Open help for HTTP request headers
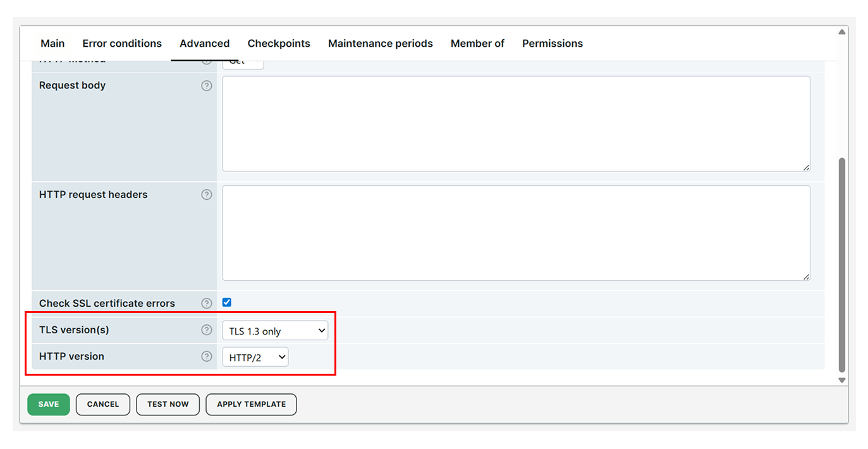Viewport: 868px width, 449px height. [207, 195]
